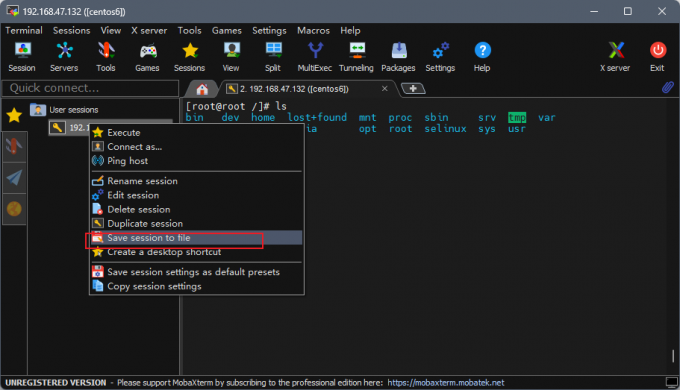Select Ping host context menu entry
This screenshot has width=680, height=390.
(x=196, y=161)
